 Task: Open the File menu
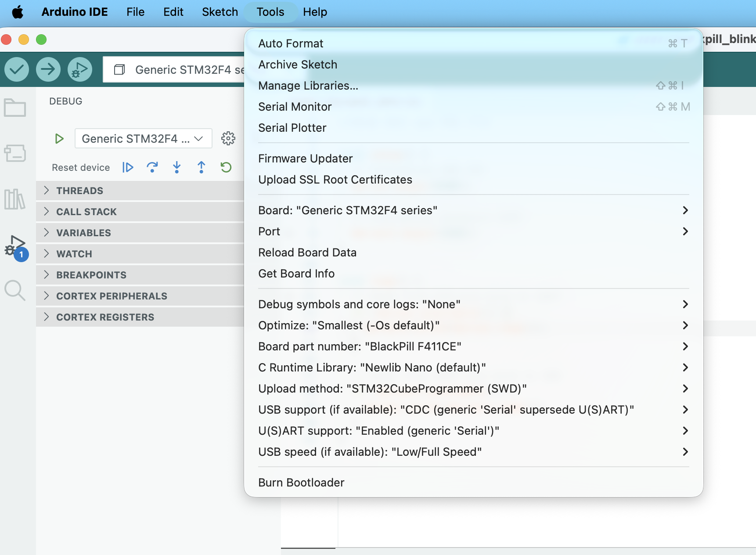pyautogui.click(x=135, y=12)
